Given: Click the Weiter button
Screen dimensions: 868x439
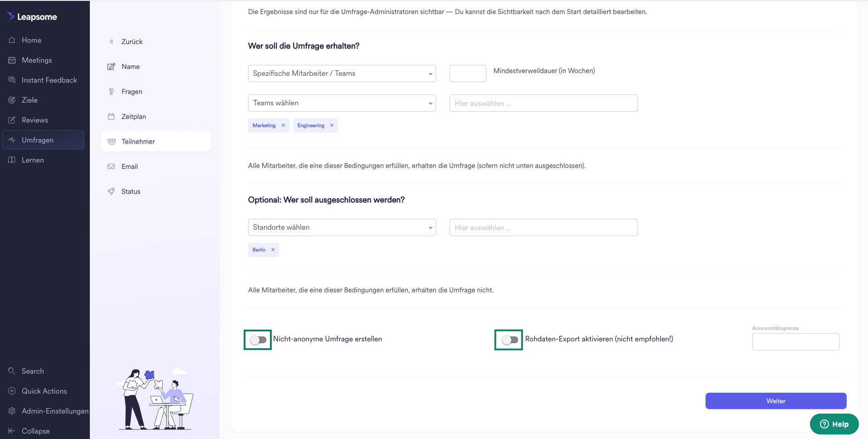Looking at the screenshot, I should tap(776, 401).
